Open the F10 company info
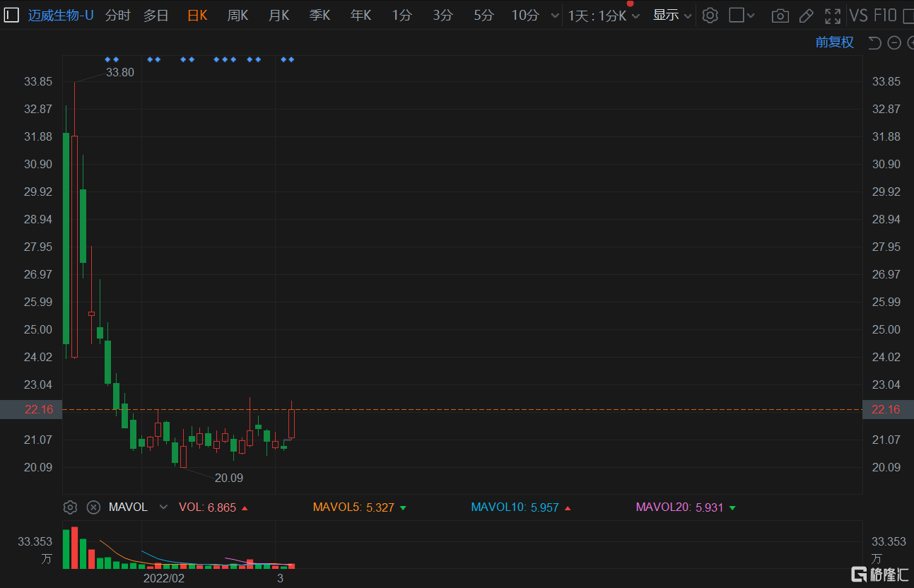 click(x=885, y=16)
